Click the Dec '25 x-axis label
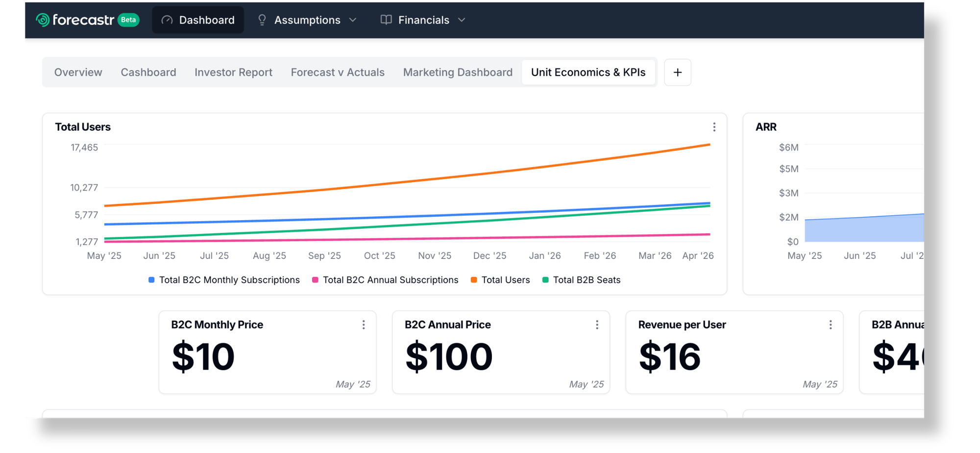The height and width of the screenshot is (453, 980). coord(490,256)
